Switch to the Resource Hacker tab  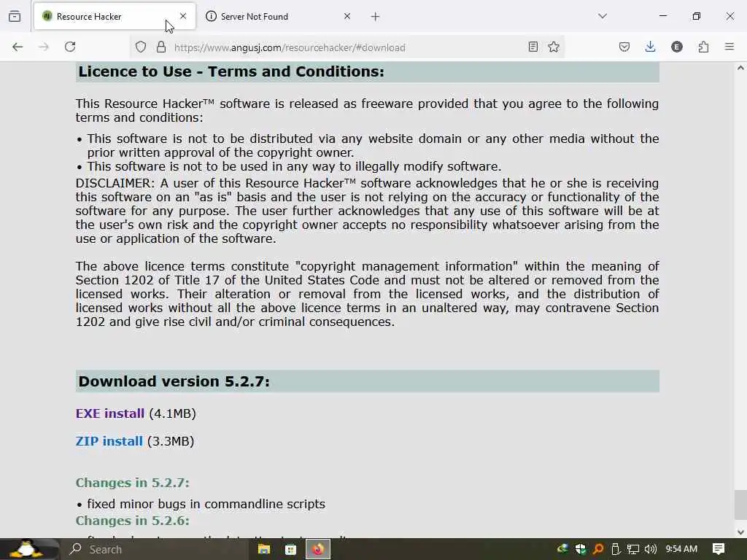[x=115, y=17]
